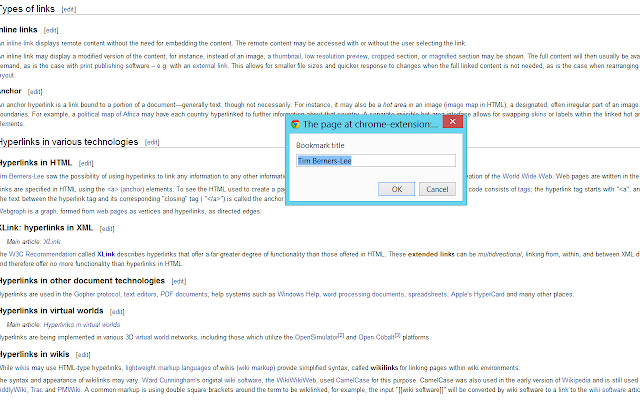Open the virtual world link
Screen dimensions: 640x400
[x=152, y=338]
